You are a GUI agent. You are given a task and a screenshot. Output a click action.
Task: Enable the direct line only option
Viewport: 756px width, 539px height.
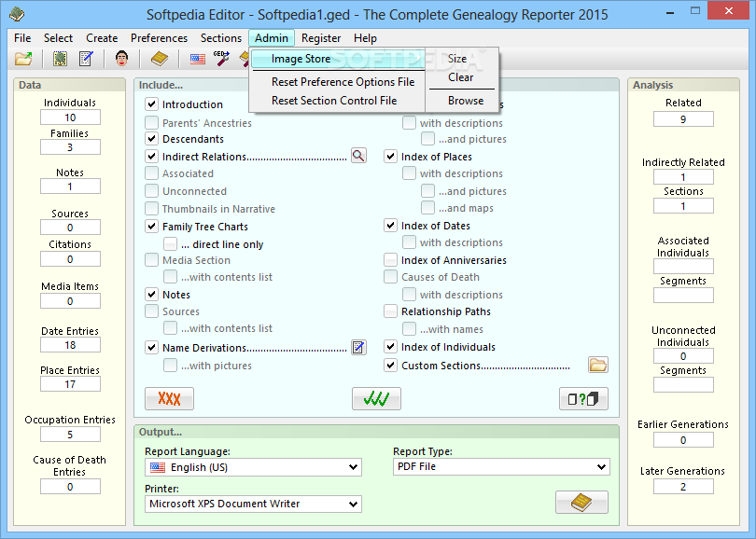[170, 244]
